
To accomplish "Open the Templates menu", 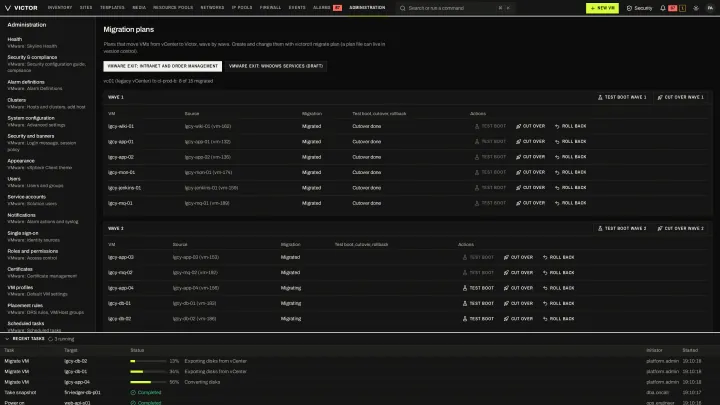I will (x=112, y=8).
